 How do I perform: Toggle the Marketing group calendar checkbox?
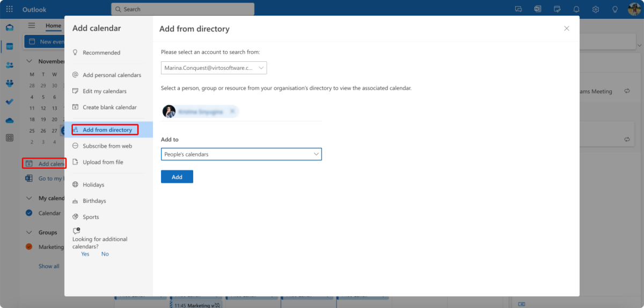click(29, 247)
